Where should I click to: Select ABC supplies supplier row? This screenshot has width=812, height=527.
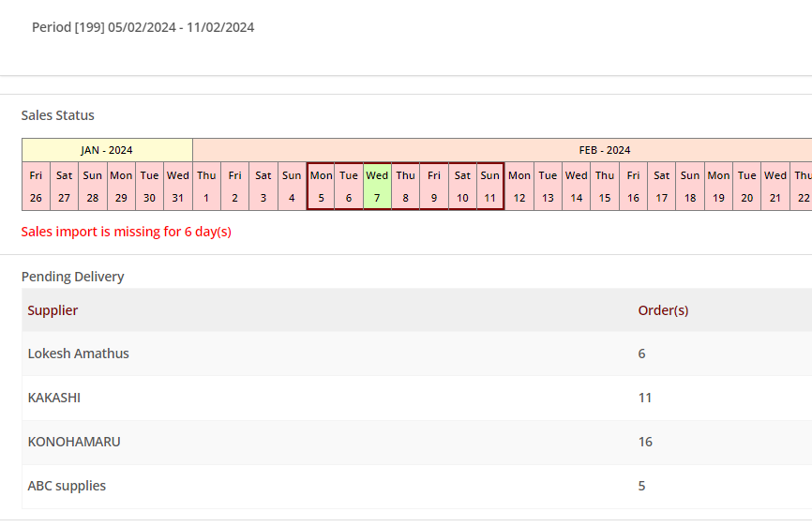pos(67,486)
